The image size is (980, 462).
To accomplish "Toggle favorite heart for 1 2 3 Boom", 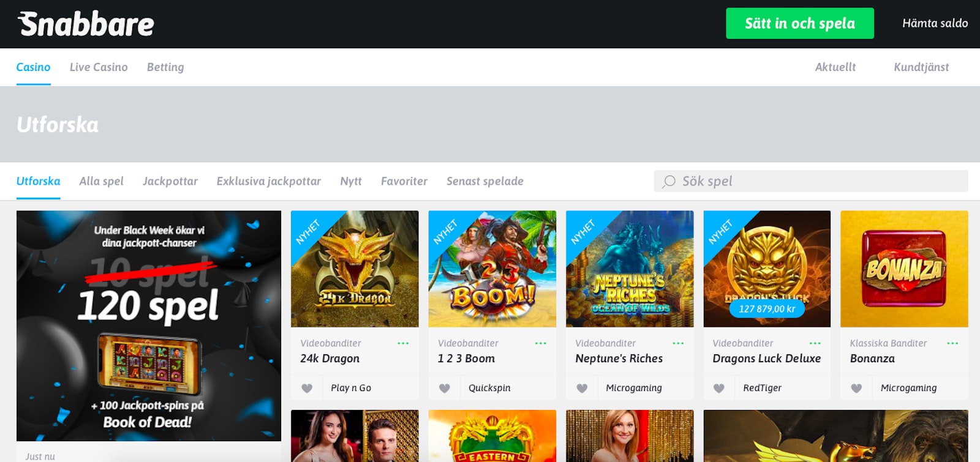I will 445,388.
